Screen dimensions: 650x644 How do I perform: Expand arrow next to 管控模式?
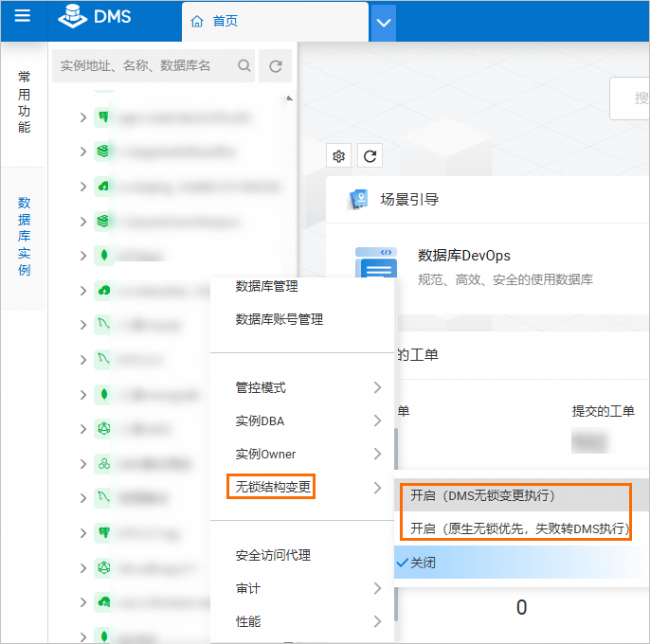(377, 388)
